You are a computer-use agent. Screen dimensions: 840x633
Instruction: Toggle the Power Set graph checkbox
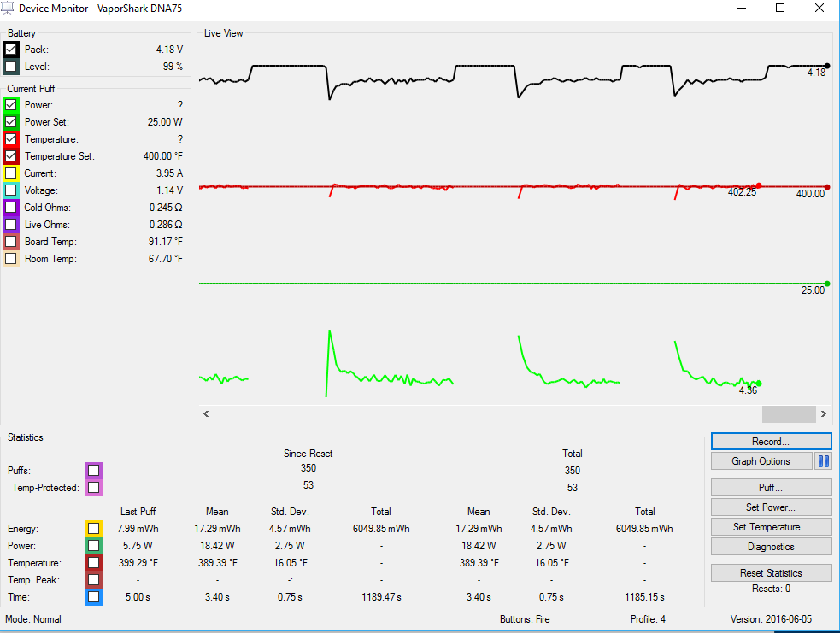click(11, 122)
